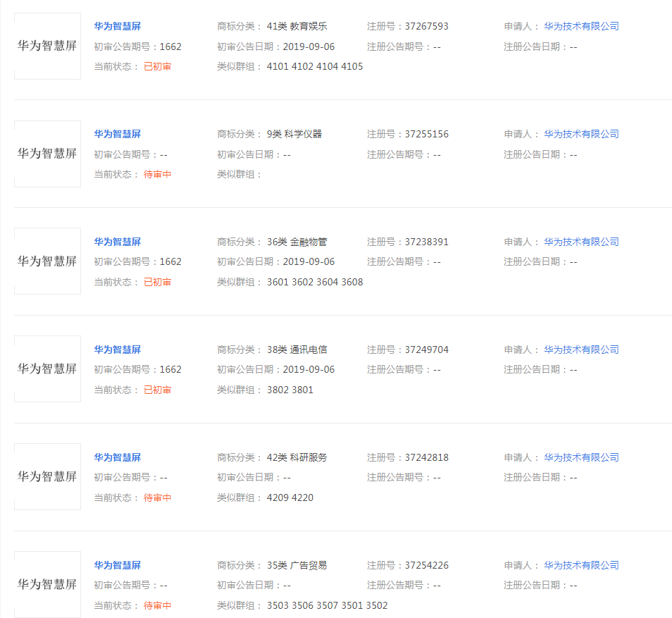672x618 pixels.
Task: Open the trademark image for the 38类 通讯电信 entry
Action: [48, 369]
